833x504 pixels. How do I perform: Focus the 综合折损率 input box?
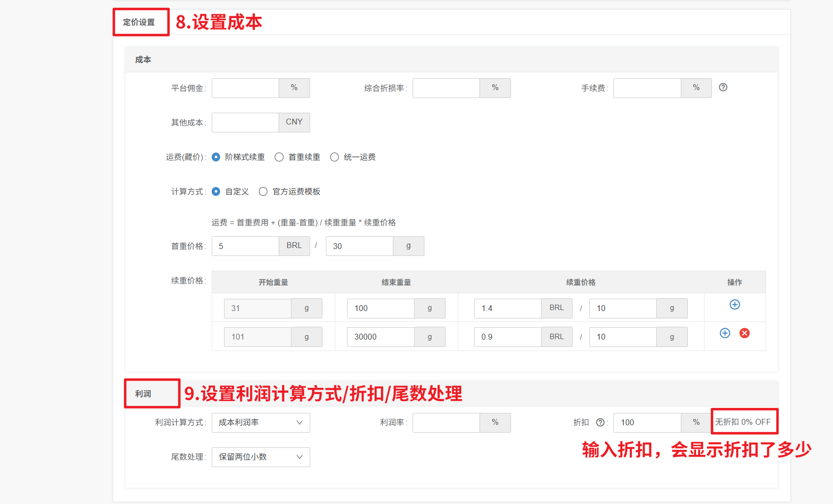pos(446,88)
